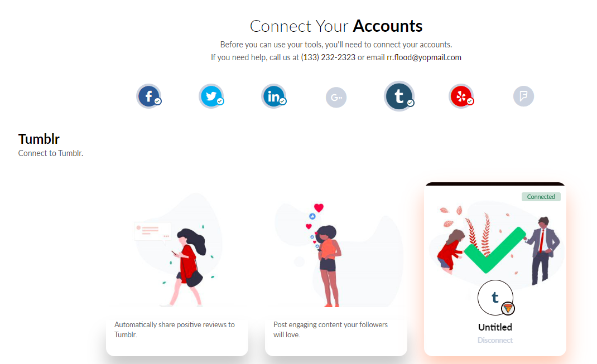Select the grey Foursquare icon
The height and width of the screenshot is (364, 597).
coord(523,96)
